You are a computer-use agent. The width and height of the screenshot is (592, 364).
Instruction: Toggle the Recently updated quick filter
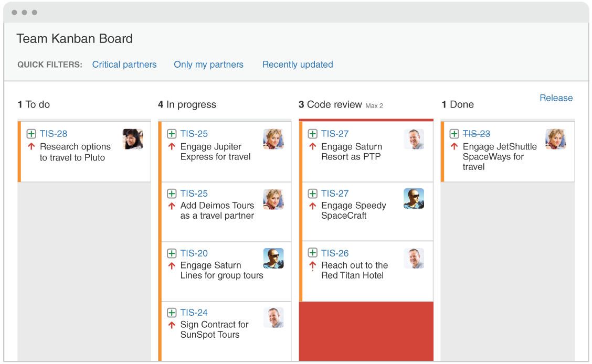pyautogui.click(x=298, y=65)
